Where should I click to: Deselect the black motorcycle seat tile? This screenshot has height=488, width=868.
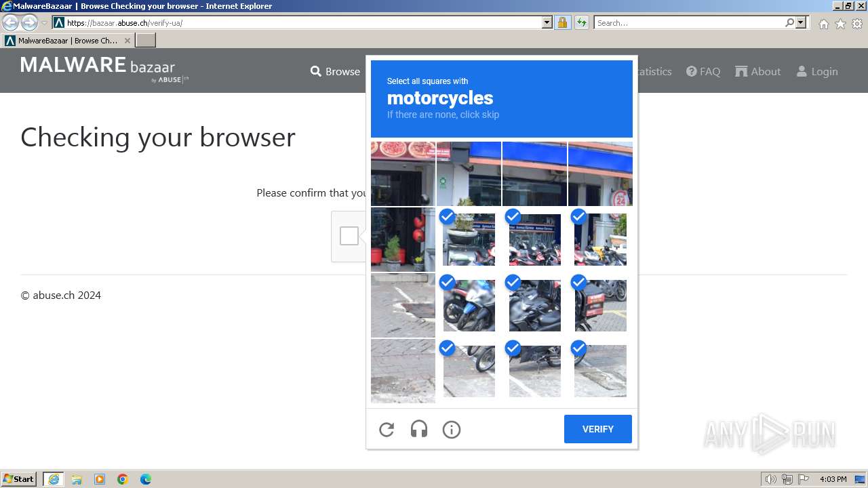(x=535, y=305)
